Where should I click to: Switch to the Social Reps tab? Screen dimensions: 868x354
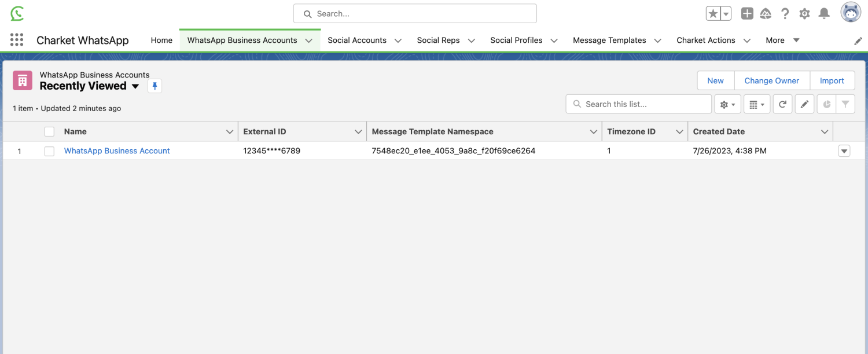(x=438, y=40)
